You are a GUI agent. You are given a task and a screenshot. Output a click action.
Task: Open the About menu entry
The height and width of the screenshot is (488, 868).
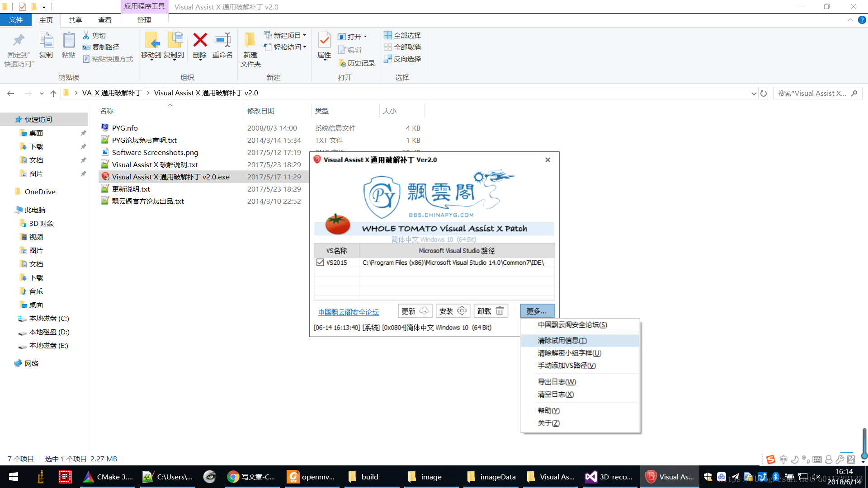click(580, 423)
